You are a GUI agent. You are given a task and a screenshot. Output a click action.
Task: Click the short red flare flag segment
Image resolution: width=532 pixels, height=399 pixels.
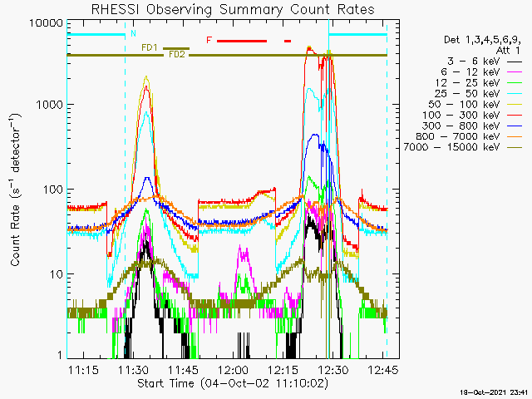(288, 41)
